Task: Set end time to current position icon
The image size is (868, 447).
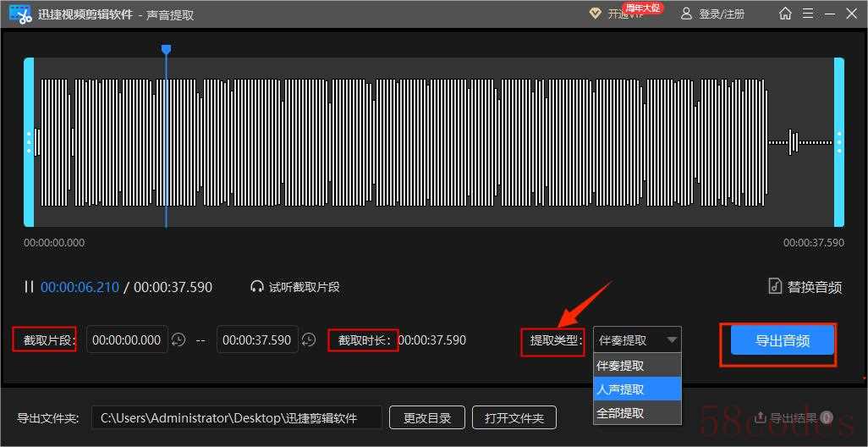Action: pos(309,340)
